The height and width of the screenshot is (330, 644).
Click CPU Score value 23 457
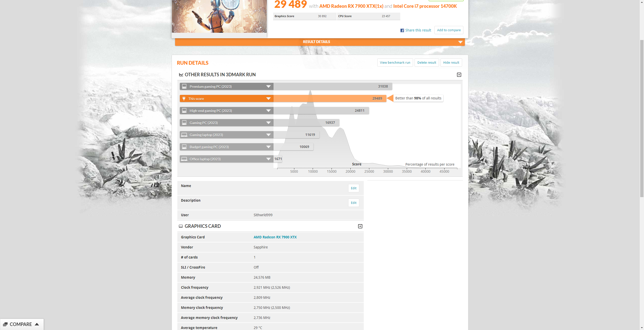point(386,16)
